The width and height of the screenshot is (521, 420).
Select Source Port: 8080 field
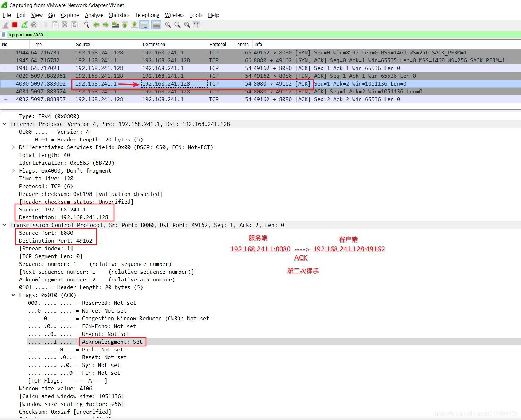point(46,233)
